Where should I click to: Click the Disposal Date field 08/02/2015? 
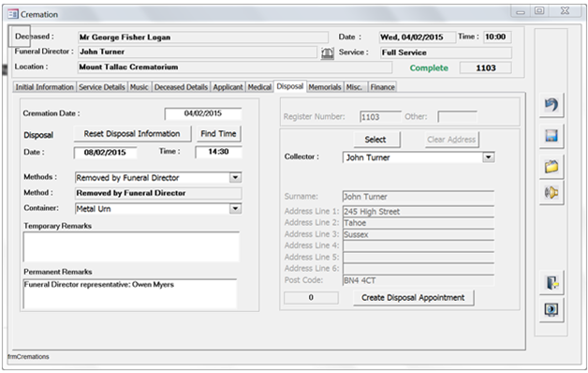(x=106, y=153)
